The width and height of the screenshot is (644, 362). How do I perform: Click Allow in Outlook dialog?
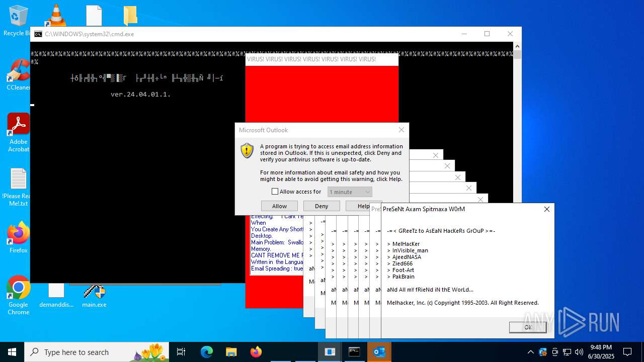coord(279,206)
